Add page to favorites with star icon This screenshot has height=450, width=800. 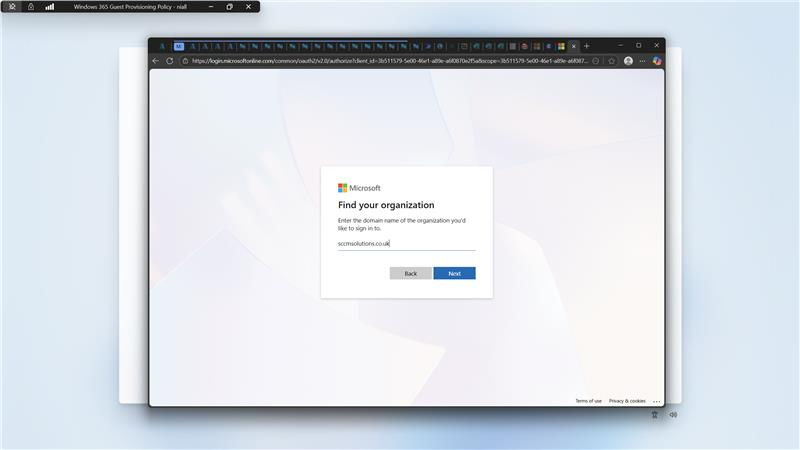pyautogui.click(x=611, y=61)
